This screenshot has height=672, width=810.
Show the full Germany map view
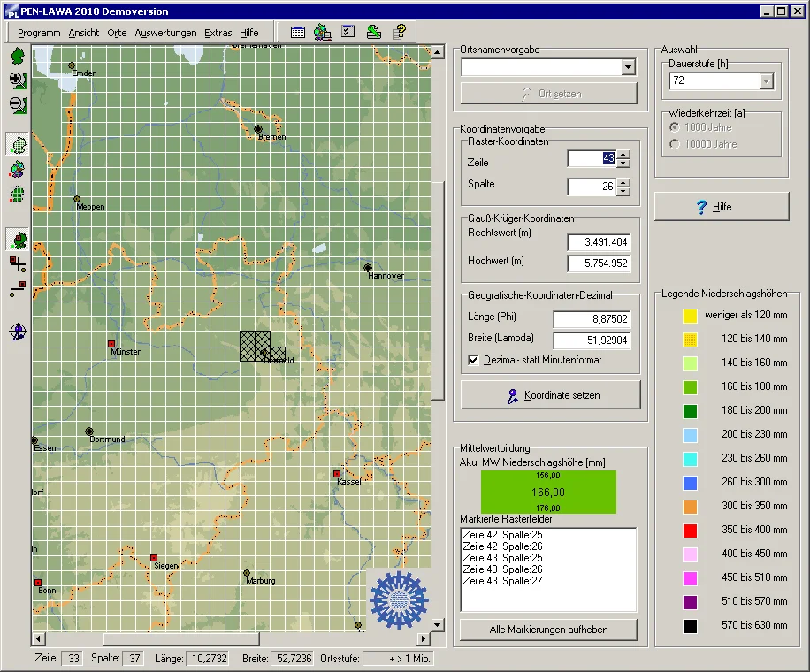pyautogui.click(x=18, y=56)
